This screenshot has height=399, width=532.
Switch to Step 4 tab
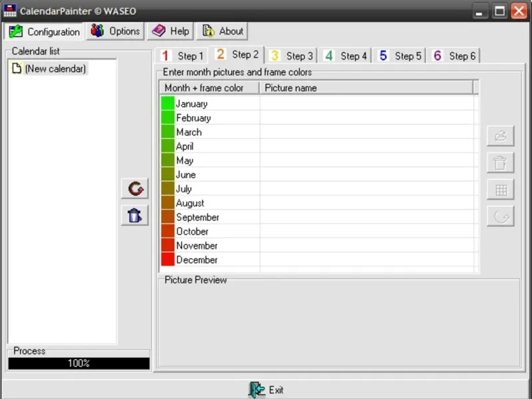click(345, 56)
